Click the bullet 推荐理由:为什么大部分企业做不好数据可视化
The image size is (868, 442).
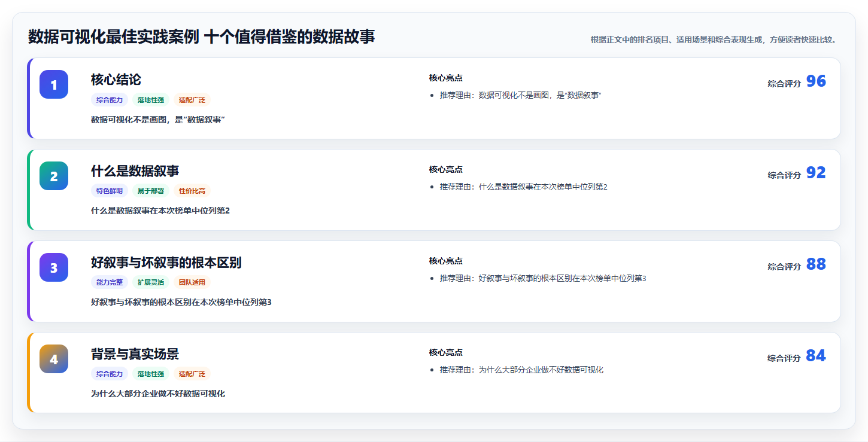(521, 370)
